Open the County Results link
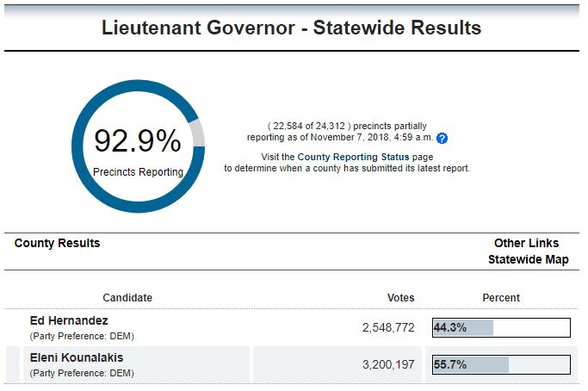This screenshot has height=391, width=588. [x=58, y=243]
